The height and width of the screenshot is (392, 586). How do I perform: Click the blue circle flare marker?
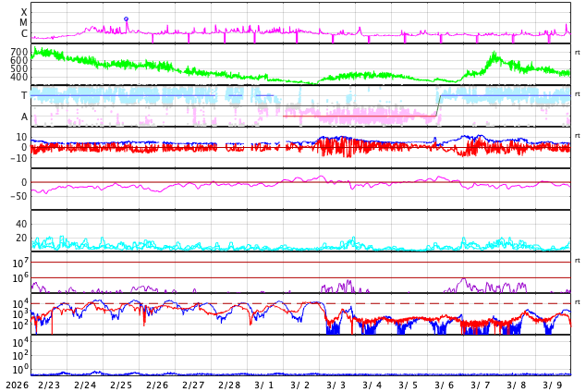click(127, 18)
